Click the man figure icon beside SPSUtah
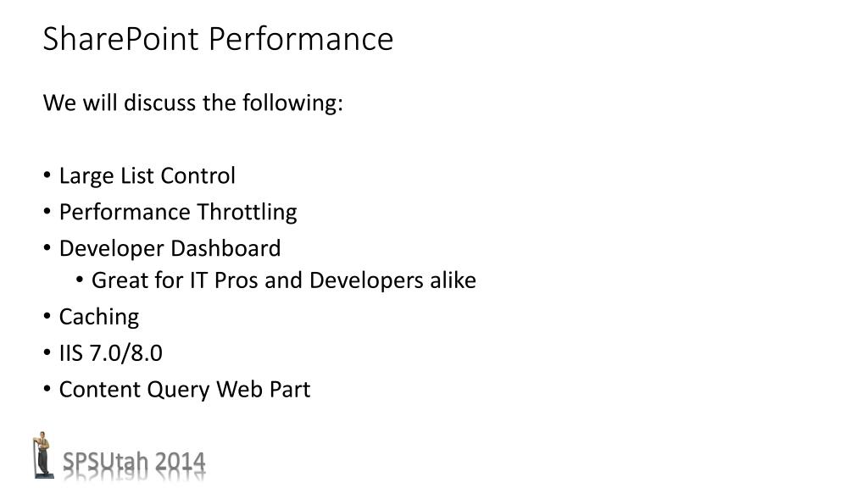868x488 pixels. [x=42, y=455]
